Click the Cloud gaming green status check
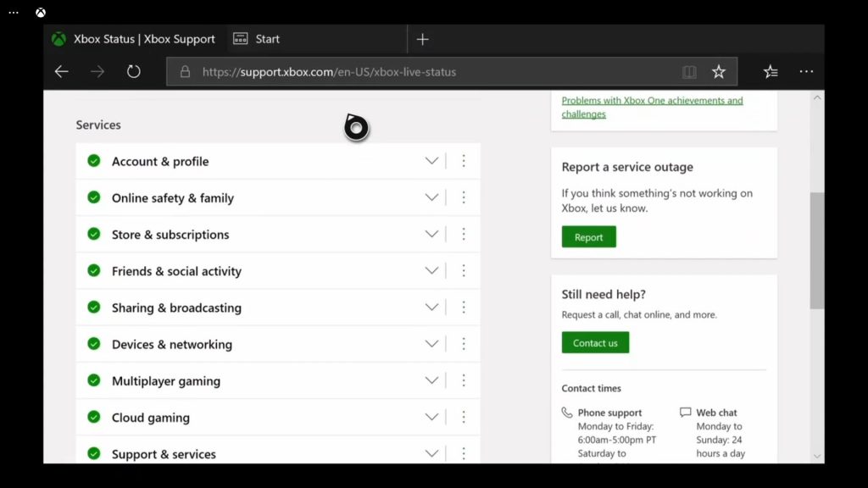The height and width of the screenshot is (488, 868). coord(94,417)
